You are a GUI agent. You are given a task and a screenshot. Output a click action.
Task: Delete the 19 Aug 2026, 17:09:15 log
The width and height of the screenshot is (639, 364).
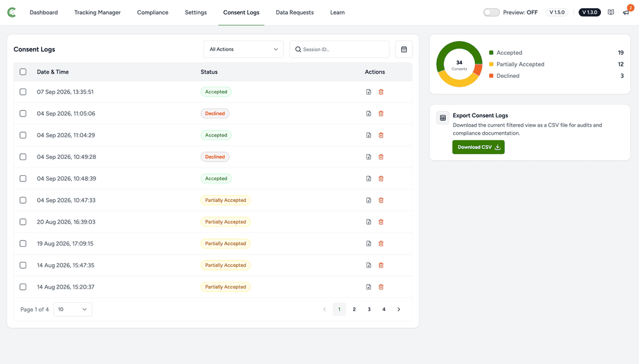pos(381,244)
